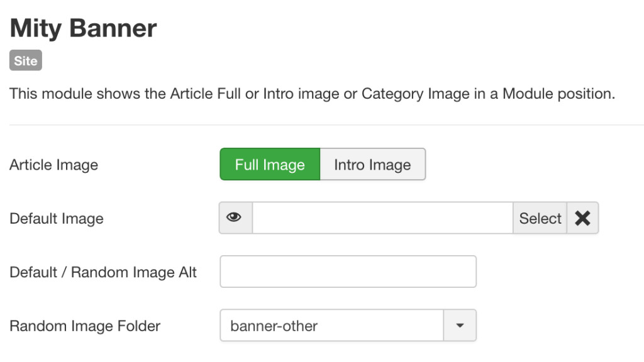644x362 pixels.
Task: Clear the Default Image with X icon
Action: [x=582, y=218]
